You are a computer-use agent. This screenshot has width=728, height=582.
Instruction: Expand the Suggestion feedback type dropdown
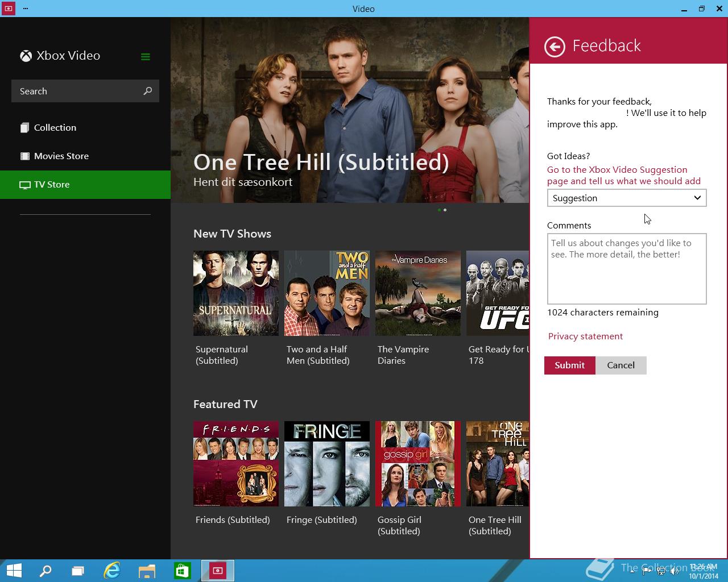tap(627, 198)
